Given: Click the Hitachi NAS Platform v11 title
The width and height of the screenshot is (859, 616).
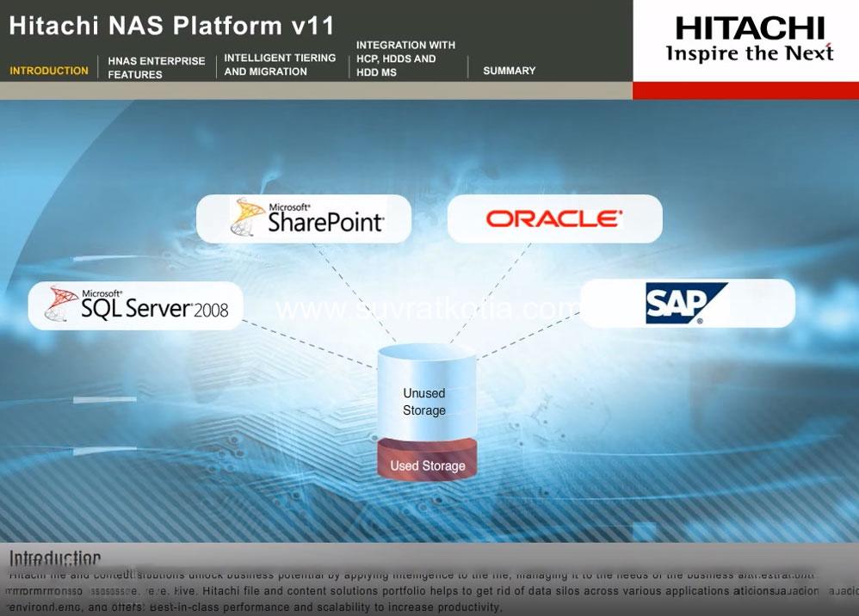Looking at the screenshot, I should tap(171, 25).
